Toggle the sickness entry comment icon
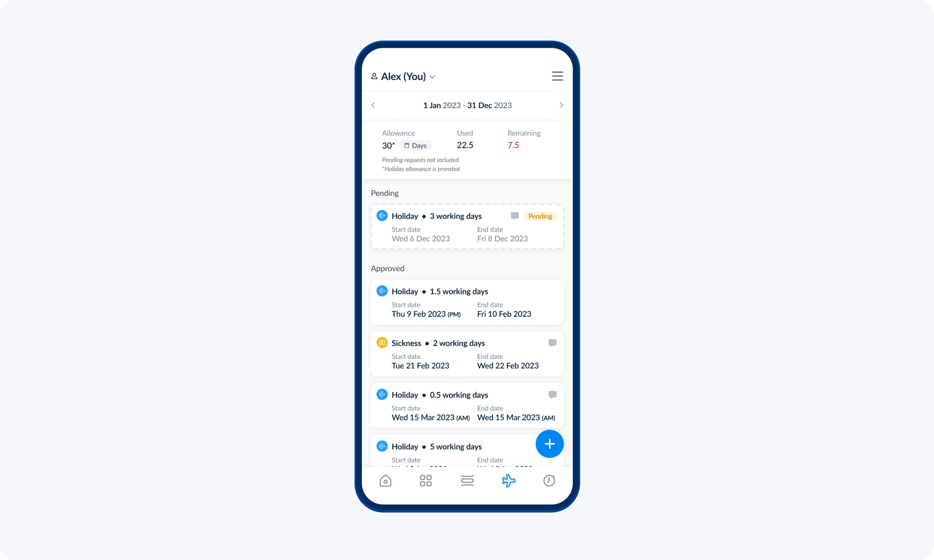934x560 pixels. coord(553,343)
